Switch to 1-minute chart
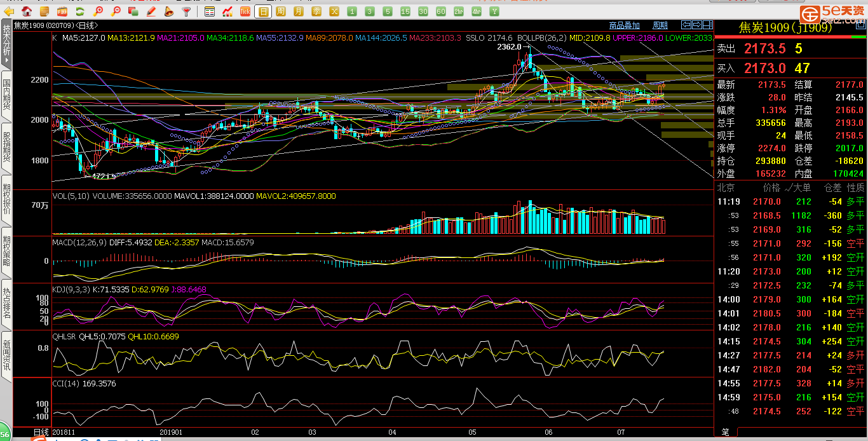The width and height of the screenshot is (868, 441). coord(352,11)
